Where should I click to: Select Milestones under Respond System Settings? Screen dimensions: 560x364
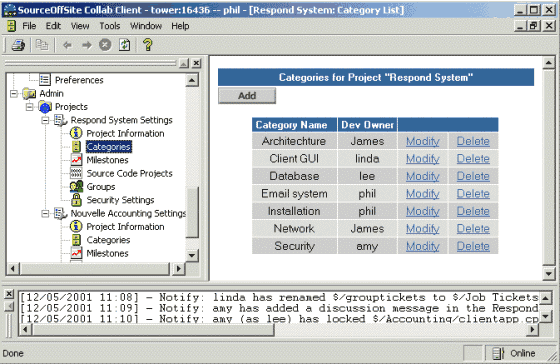tap(107, 160)
